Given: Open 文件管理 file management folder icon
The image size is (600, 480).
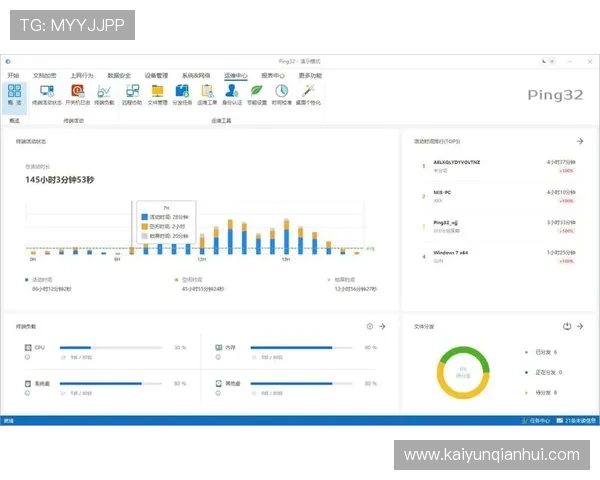Looking at the screenshot, I should tap(158, 94).
